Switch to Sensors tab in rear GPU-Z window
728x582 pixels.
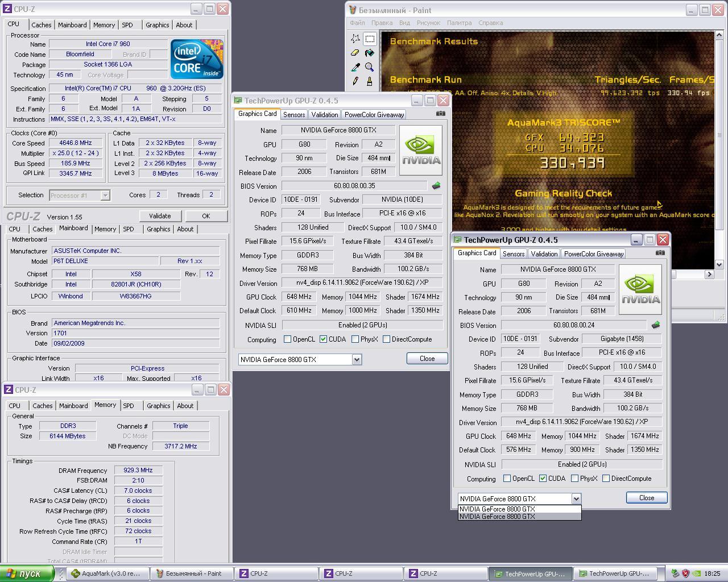coord(294,114)
